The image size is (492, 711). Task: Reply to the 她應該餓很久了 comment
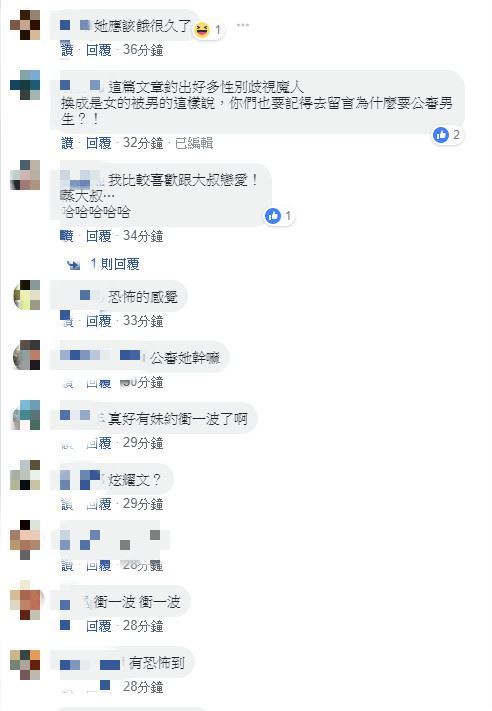98,49
